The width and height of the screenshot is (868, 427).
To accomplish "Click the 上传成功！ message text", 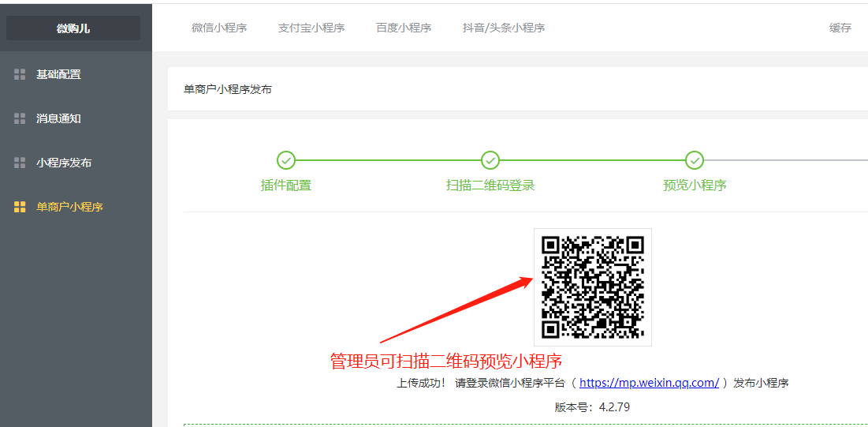I will point(421,383).
